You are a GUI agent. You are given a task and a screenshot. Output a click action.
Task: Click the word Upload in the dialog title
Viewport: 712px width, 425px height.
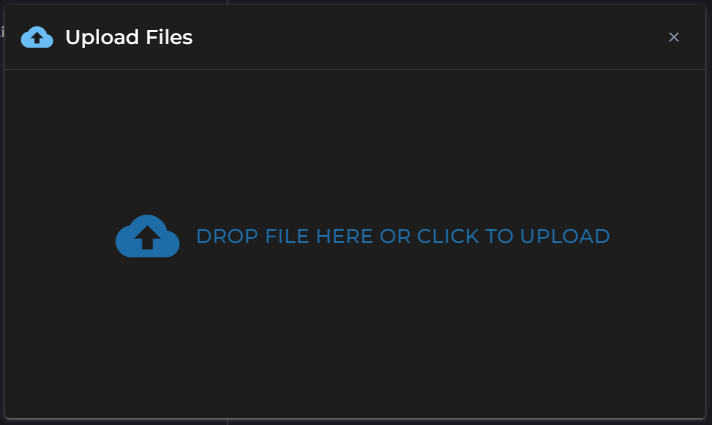(102, 38)
